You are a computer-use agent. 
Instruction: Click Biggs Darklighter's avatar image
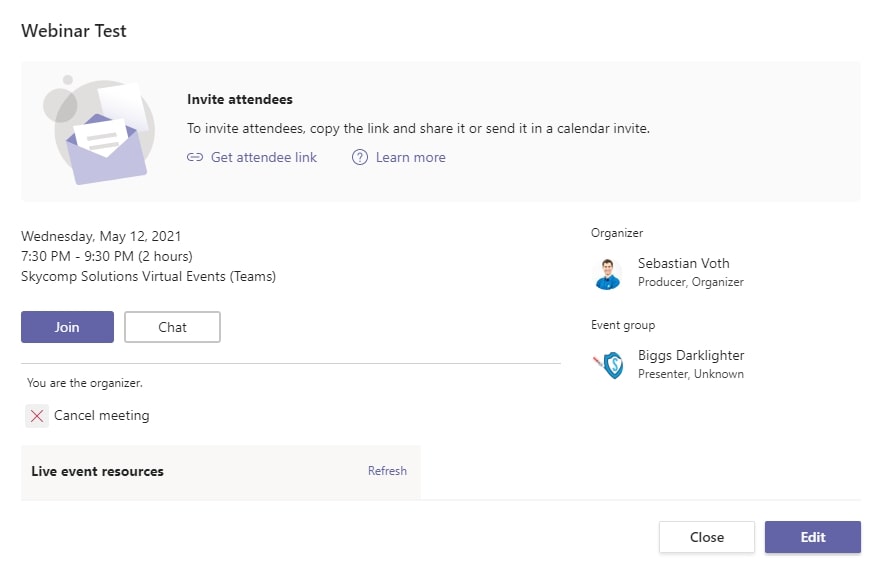point(612,364)
